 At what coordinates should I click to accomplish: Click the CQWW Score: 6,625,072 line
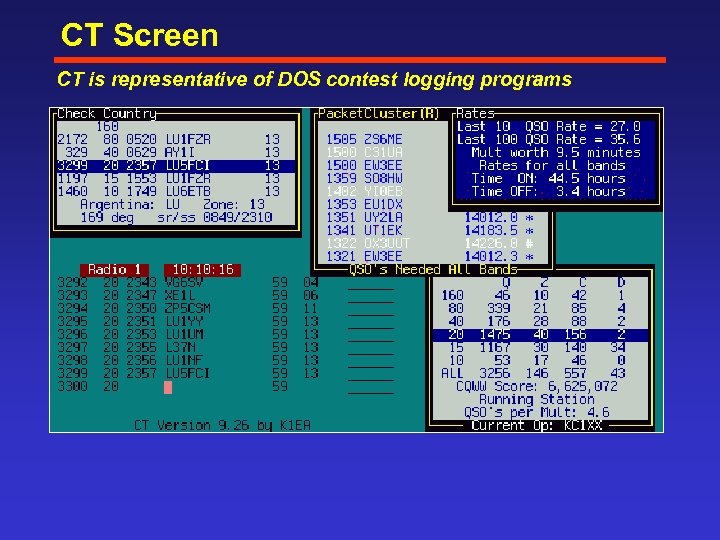[x=537, y=386]
